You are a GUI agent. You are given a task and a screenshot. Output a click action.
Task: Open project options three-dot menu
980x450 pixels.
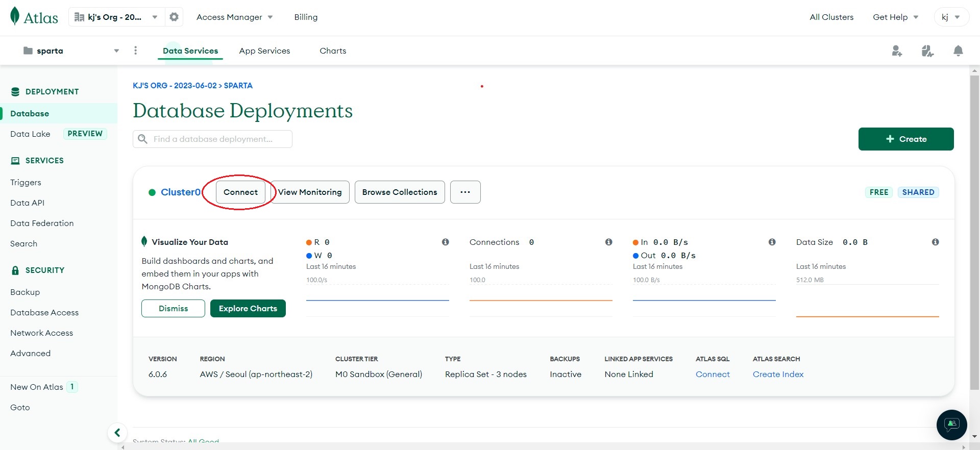point(135,51)
